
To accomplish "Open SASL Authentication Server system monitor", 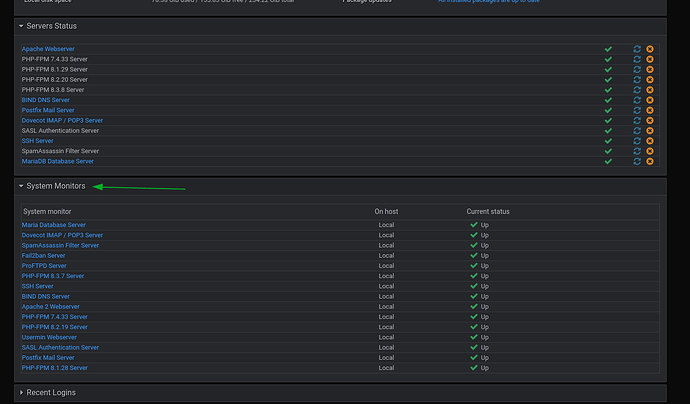I will coord(60,347).
